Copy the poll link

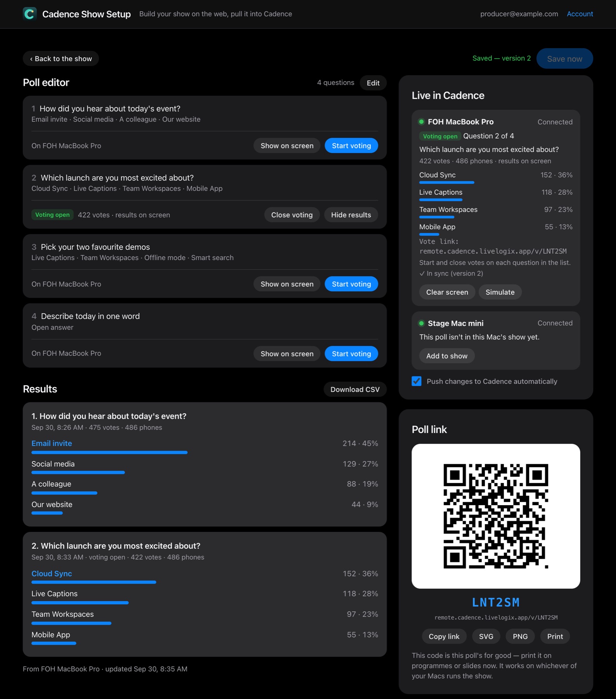(x=444, y=636)
